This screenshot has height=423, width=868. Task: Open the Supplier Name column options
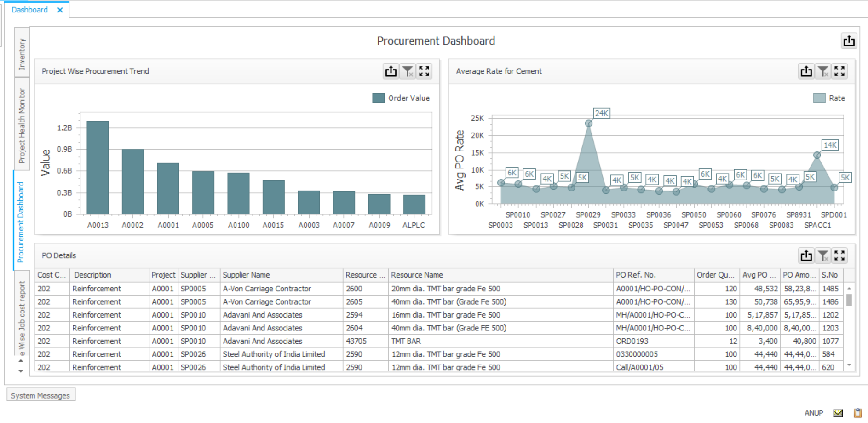246,275
